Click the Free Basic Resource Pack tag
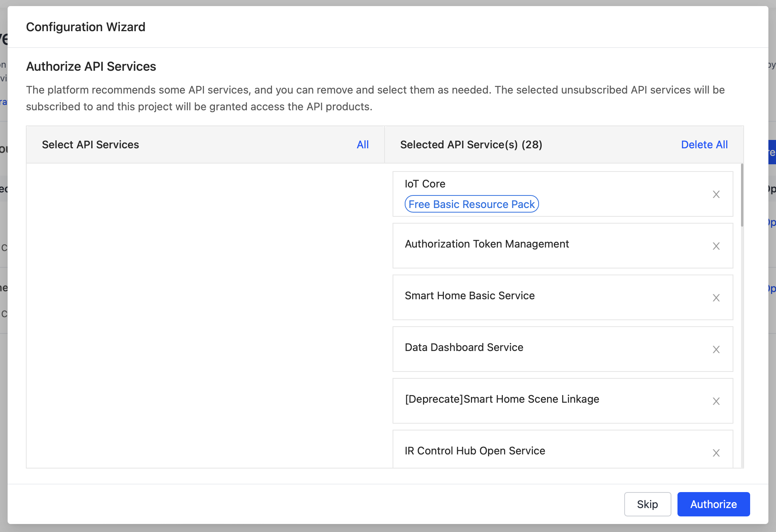776x532 pixels. (x=471, y=204)
